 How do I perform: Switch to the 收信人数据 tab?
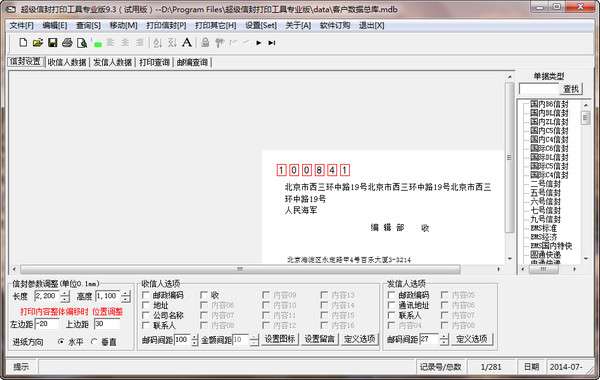67,62
